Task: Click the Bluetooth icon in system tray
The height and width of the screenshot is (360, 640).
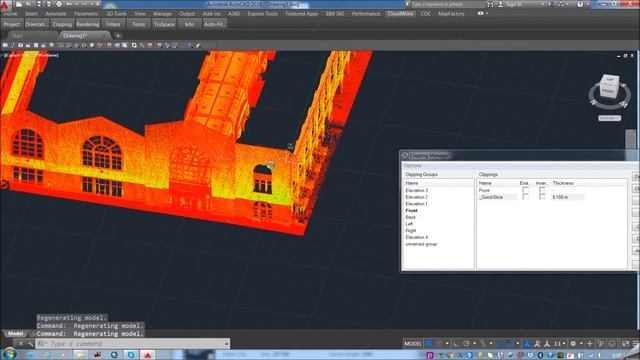Action: [x=541, y=355]
